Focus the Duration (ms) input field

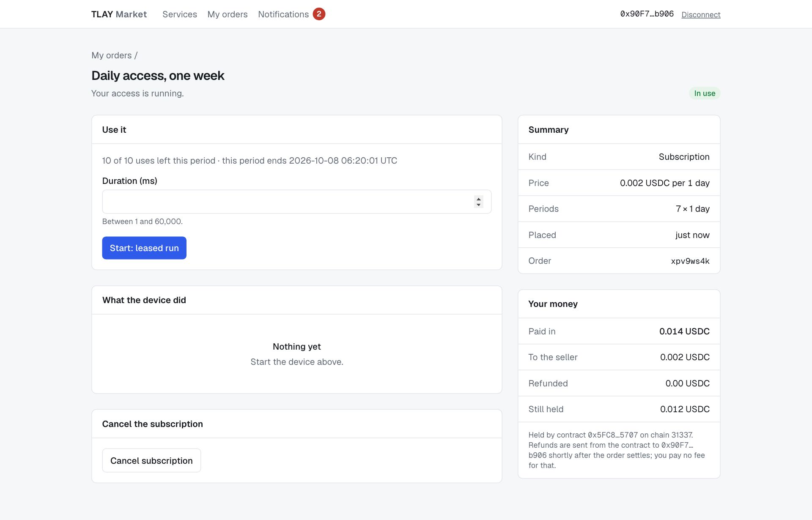(x=296, y=202)
